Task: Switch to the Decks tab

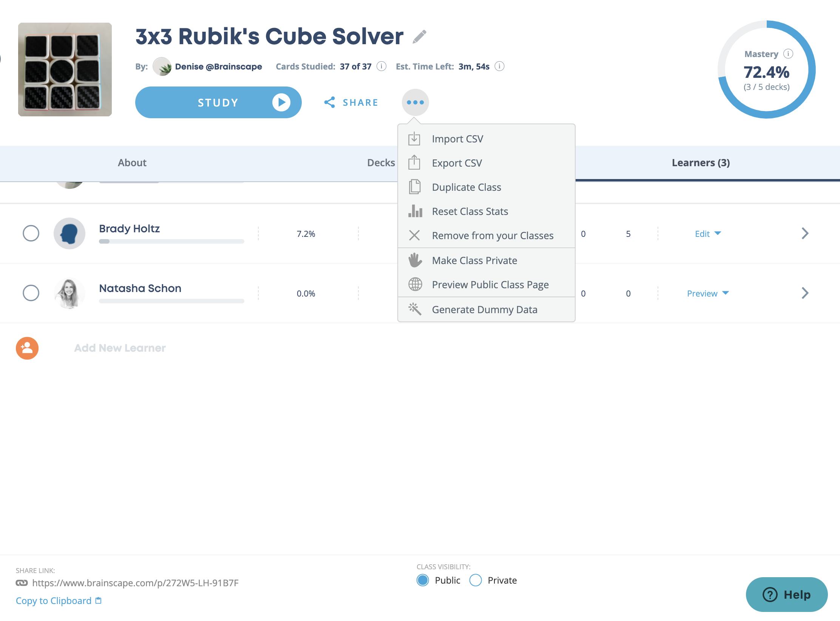Action: tap(381, 163)
